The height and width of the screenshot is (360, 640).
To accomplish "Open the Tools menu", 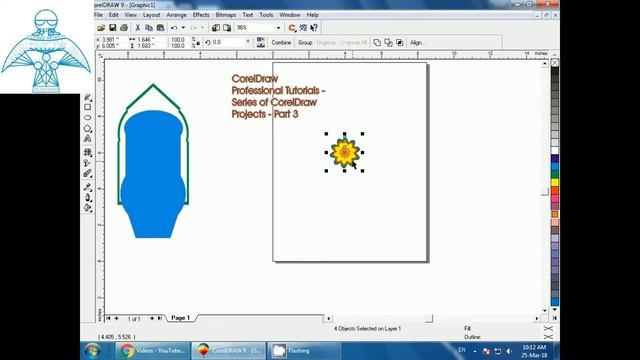I will click(x=266, y=15).
